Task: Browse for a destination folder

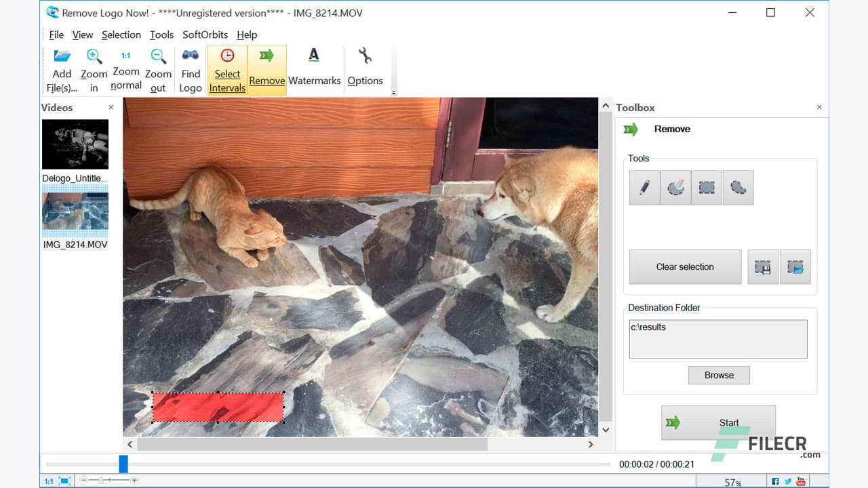Action: [x=719, y=375]
